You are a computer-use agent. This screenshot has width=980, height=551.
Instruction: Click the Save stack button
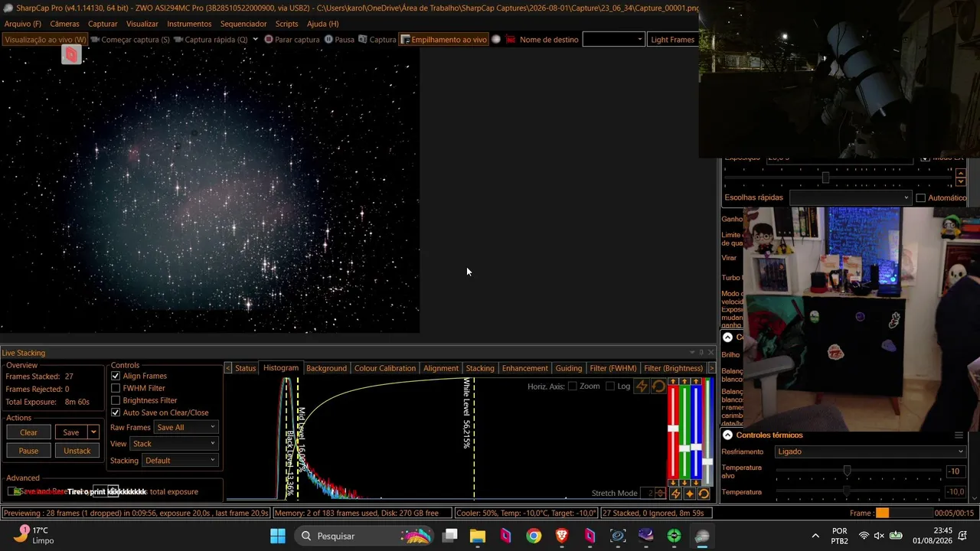pos(71,432)
